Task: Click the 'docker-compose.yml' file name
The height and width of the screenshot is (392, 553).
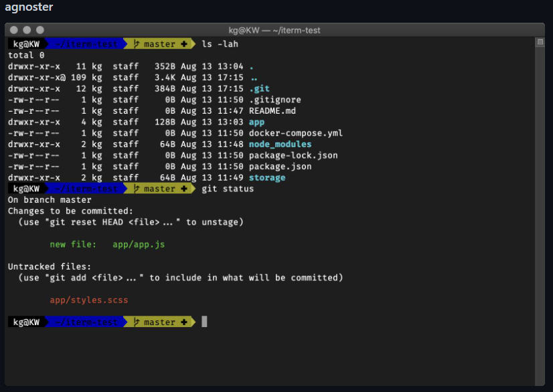Action: 296,133
